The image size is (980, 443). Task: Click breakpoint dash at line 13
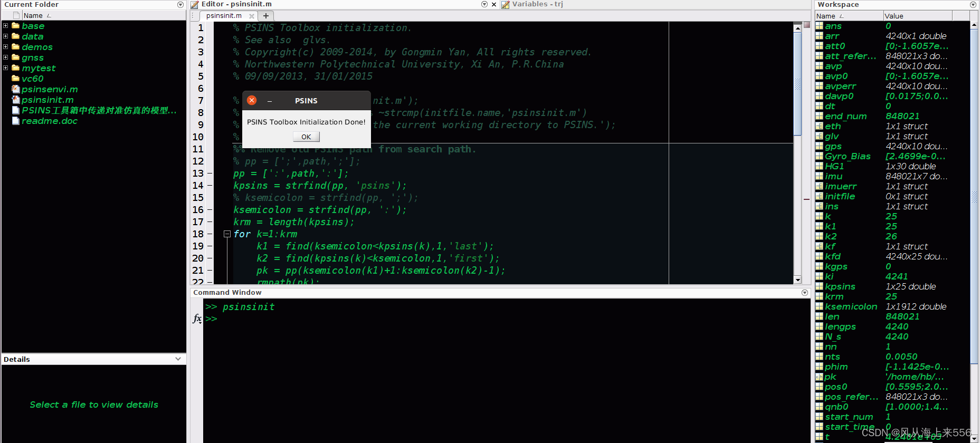click(x=210, y=174)
